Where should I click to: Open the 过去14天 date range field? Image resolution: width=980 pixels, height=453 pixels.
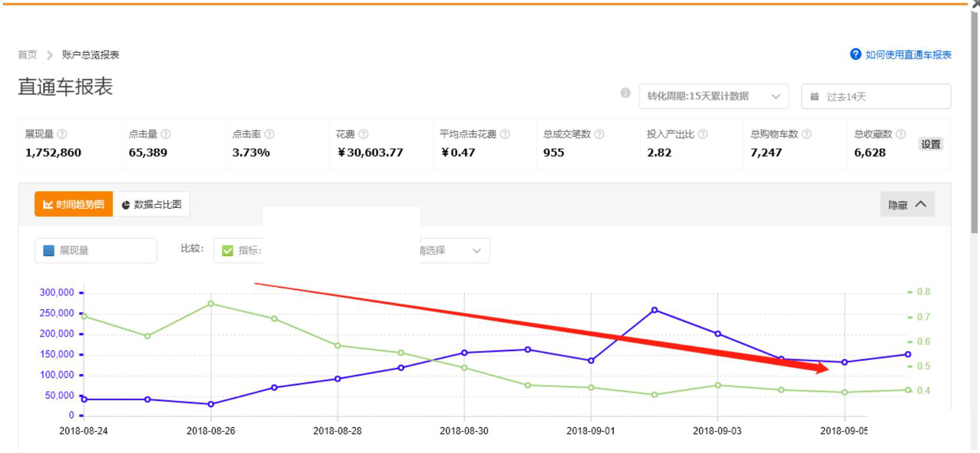click(x=876, y=97)
